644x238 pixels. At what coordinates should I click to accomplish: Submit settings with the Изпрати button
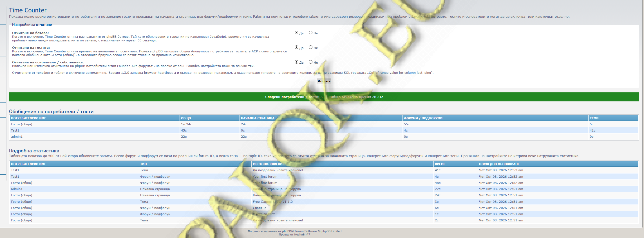324,81
